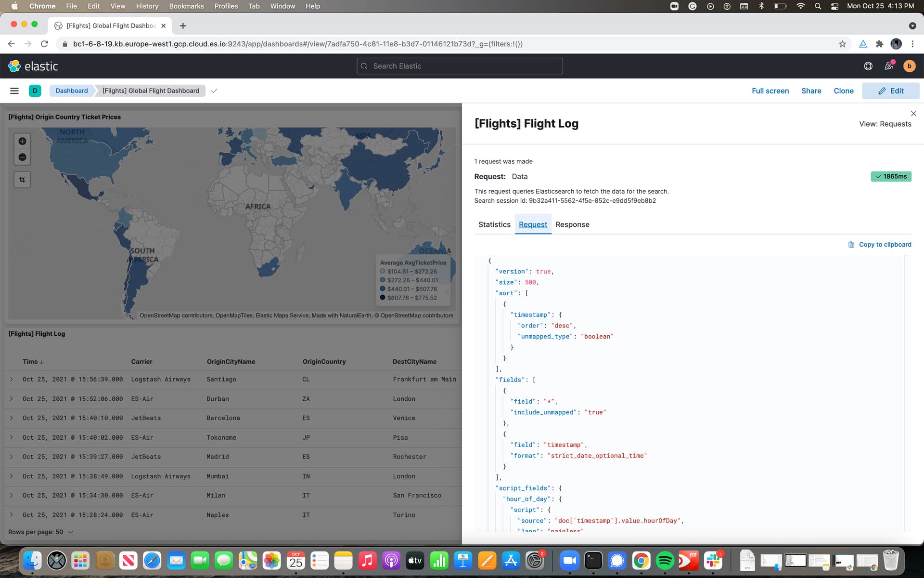Click Copy to clipboard link

click(x=880, y=245)
